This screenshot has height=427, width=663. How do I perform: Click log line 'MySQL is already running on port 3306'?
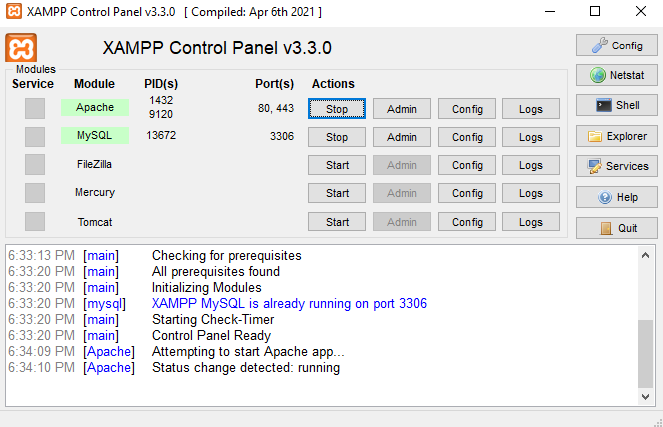coord(289,304)
